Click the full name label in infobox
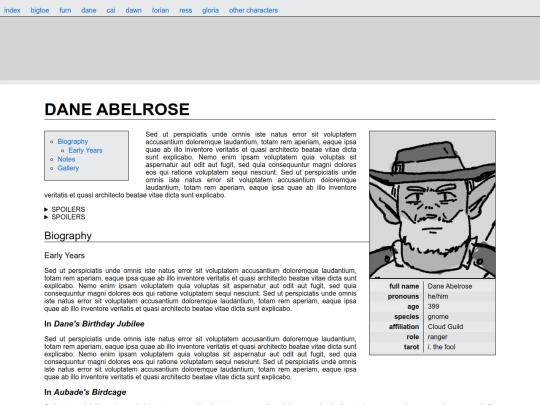This screenshot has height=405, width=540. click(x=404, y=286)
